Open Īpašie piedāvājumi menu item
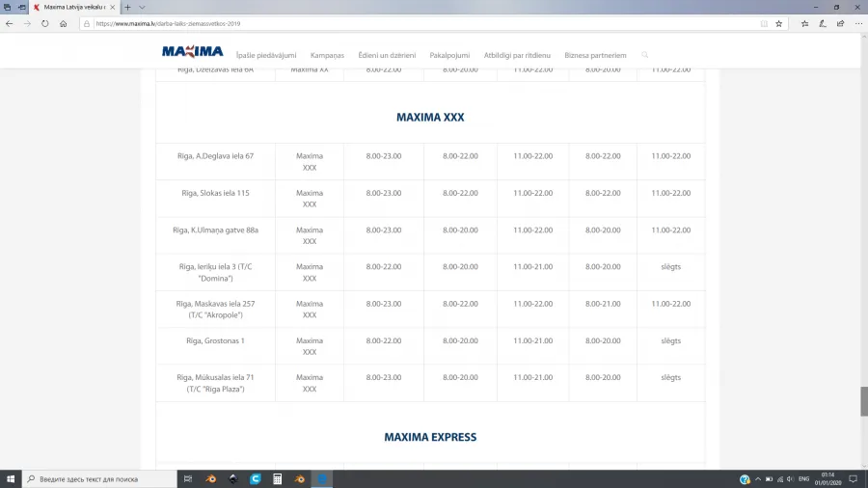Image resolution: width=868 pixels, height=488 pixels. 266,55
